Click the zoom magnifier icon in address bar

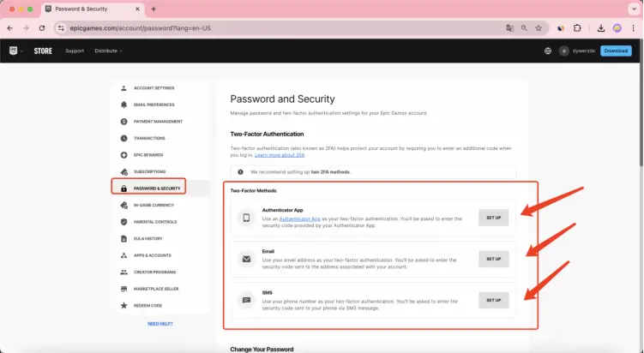click(524, 28)
